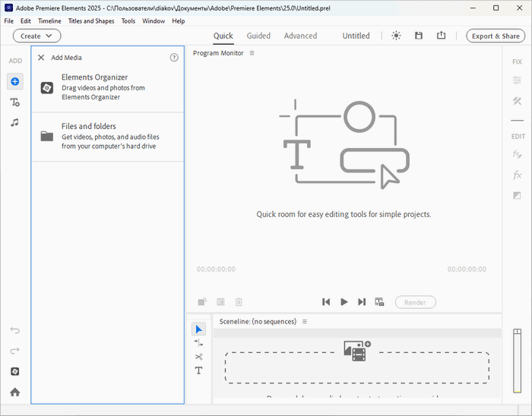Open the Sceneline panel menu
This screenshot has width=532, height=416.
pos(305,322)
